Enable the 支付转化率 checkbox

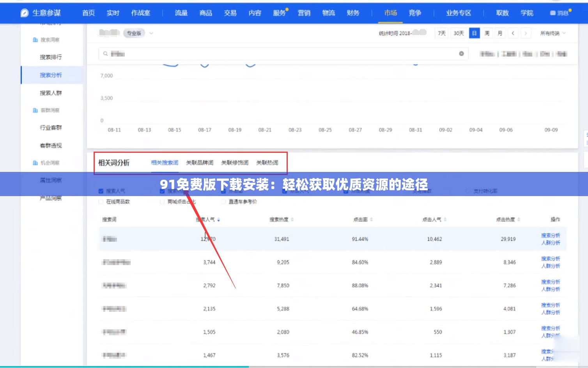pyautogui.click(x=468, y=191)
